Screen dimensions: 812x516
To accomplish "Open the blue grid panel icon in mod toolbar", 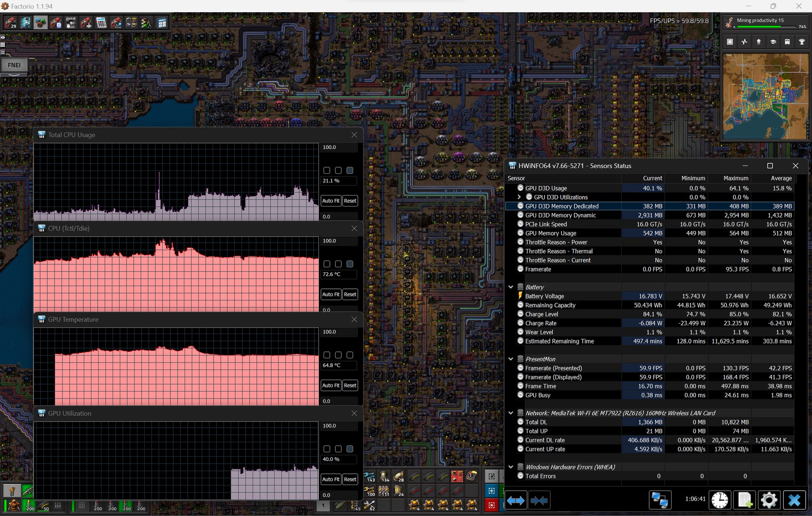I will (162, 22).
